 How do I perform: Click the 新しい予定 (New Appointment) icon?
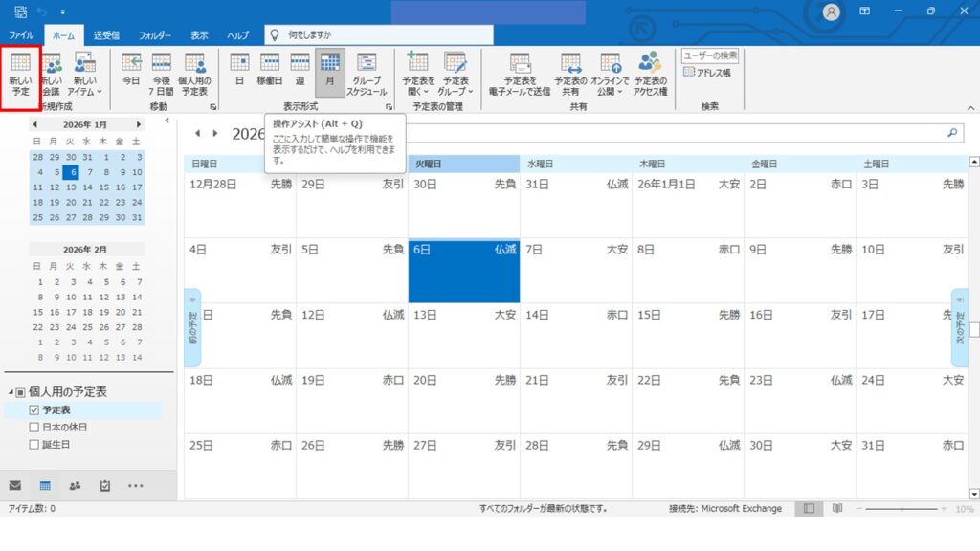(20, 74)
